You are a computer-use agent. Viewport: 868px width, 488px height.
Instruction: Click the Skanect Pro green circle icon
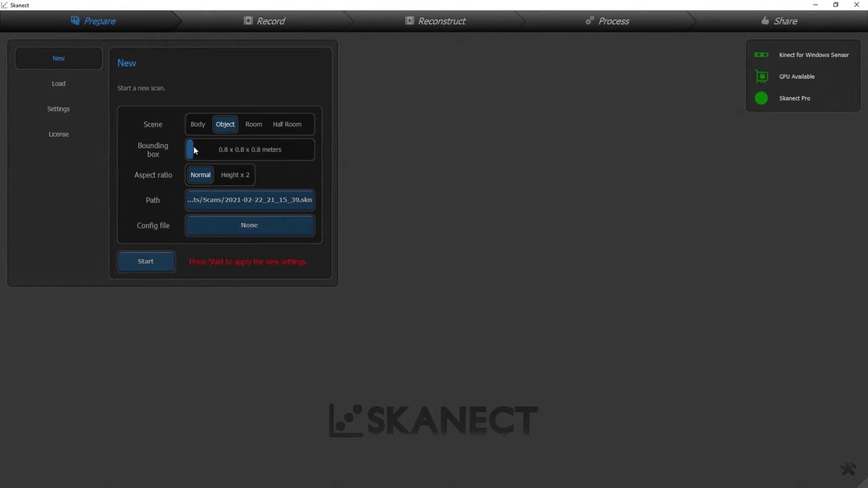tap(761, 98)
